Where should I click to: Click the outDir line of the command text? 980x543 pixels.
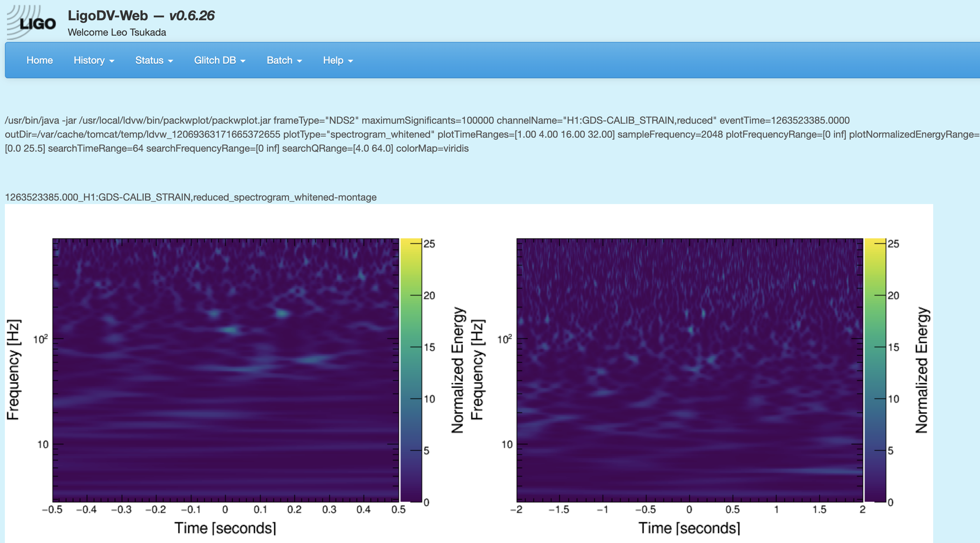[x=492, y=134]
